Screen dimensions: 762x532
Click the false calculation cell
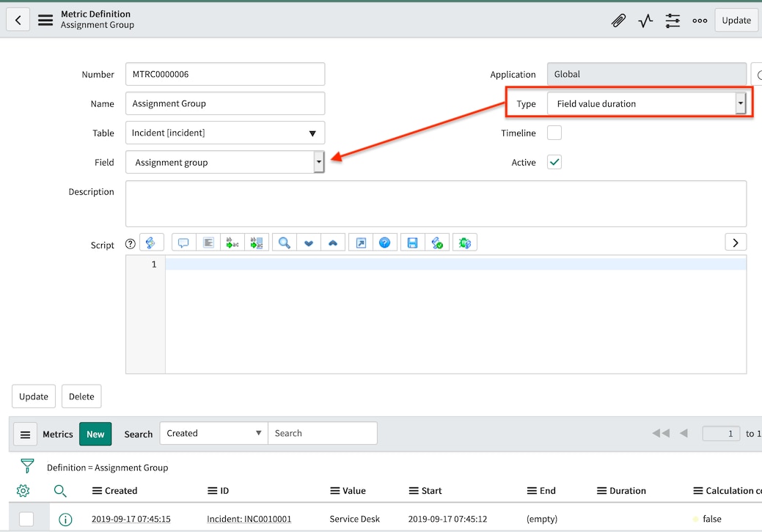click(x=712, y=519)
